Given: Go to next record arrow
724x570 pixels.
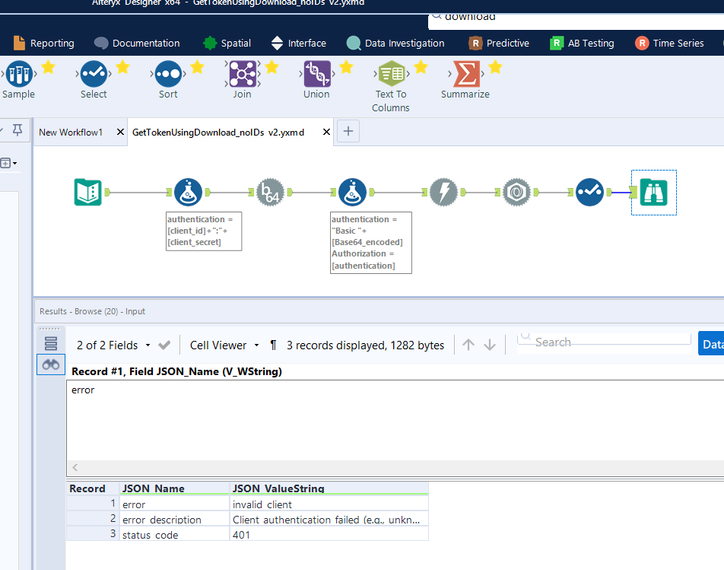Looking at the screenshot, I should 489,345.
